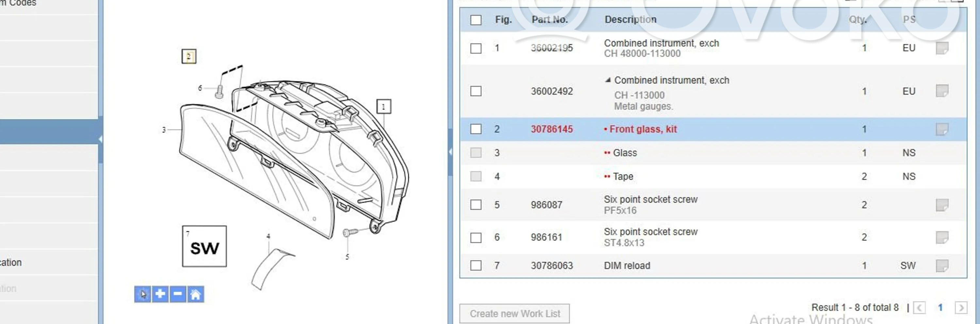The image size is (980, 324).
Task: Click the Description column header
Action: 630,19
